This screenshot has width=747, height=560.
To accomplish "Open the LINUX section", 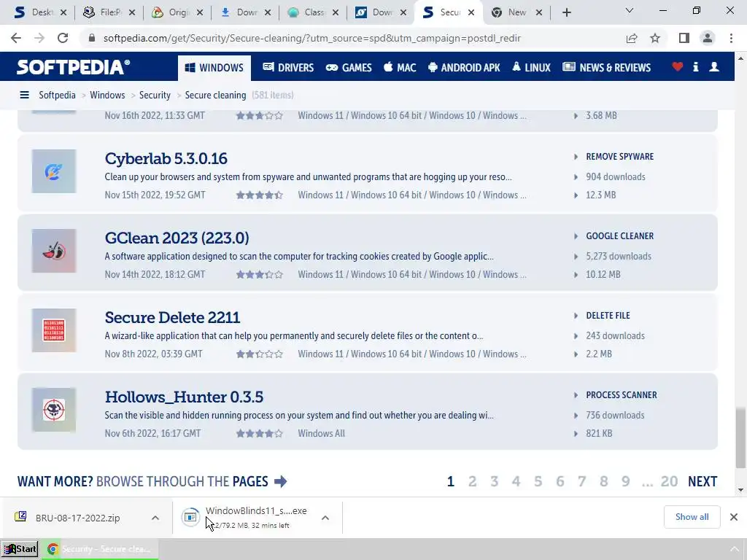I will pos(531,68).
